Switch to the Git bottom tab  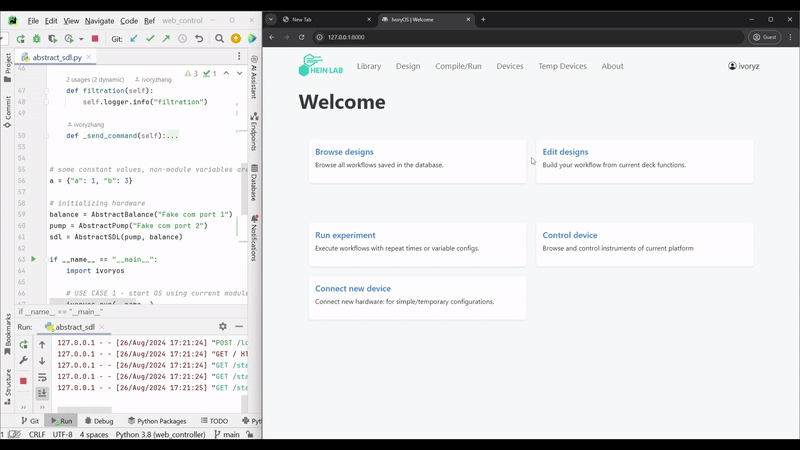click(x=30, y=421)
